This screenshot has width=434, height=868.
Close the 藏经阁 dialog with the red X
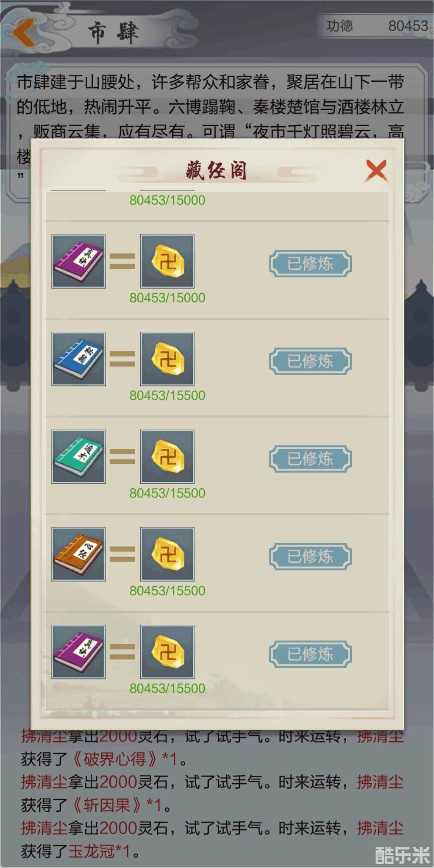click(376, 171)
